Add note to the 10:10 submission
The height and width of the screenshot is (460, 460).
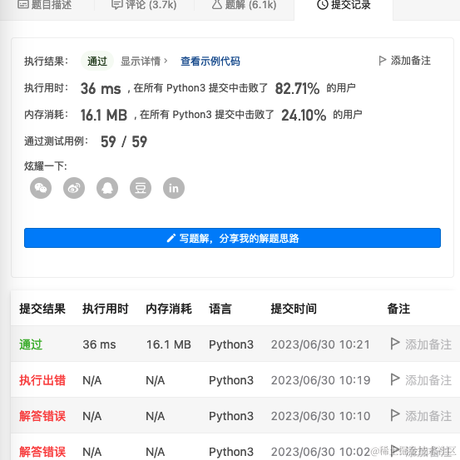pos(428,416)
